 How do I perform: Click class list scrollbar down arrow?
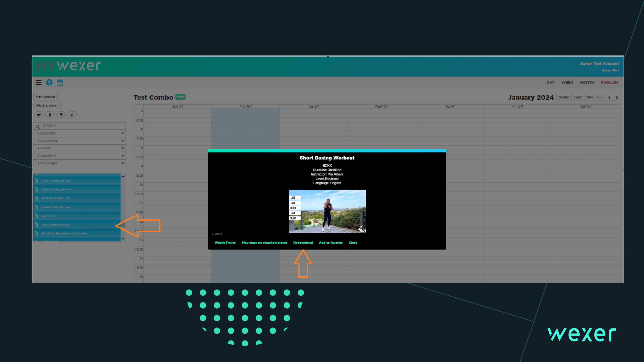tap(123, 239)
